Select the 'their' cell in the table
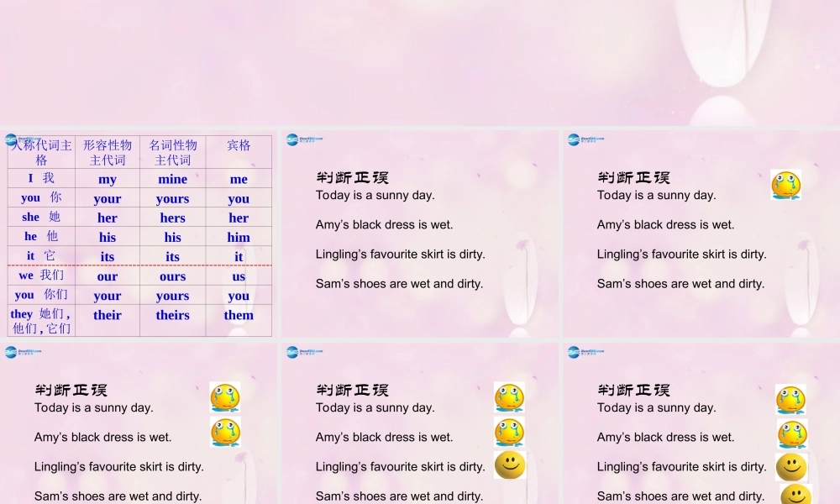840x504 pixels. (x=108, y=320)
